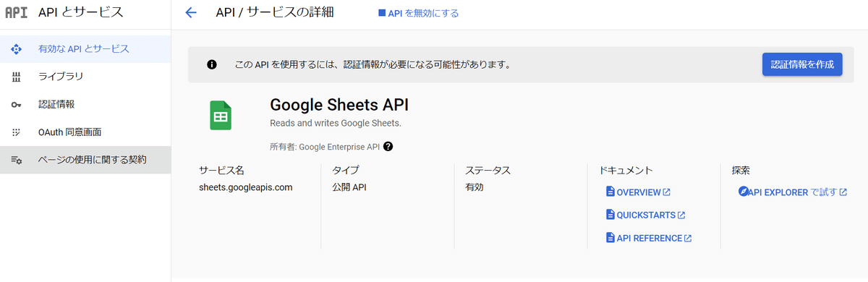Click the 認証情報 key icon

16,104
